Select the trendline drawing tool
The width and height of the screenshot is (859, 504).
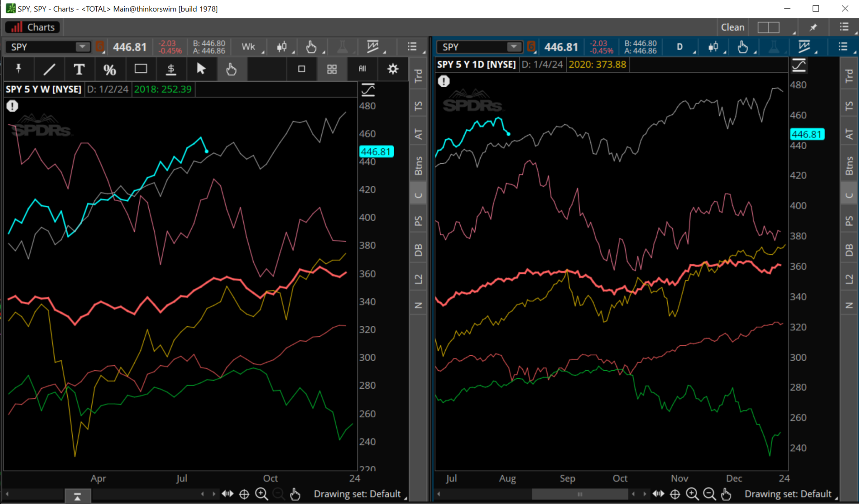[49, 69]
